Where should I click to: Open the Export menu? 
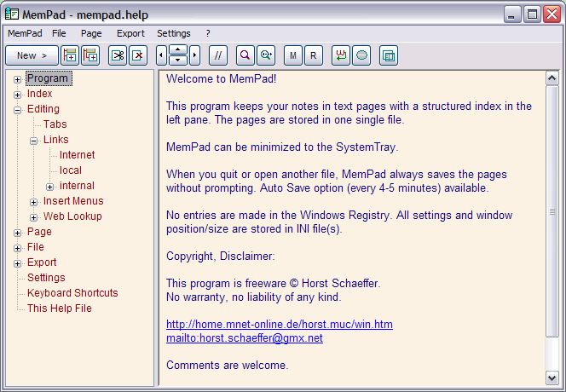130,33
